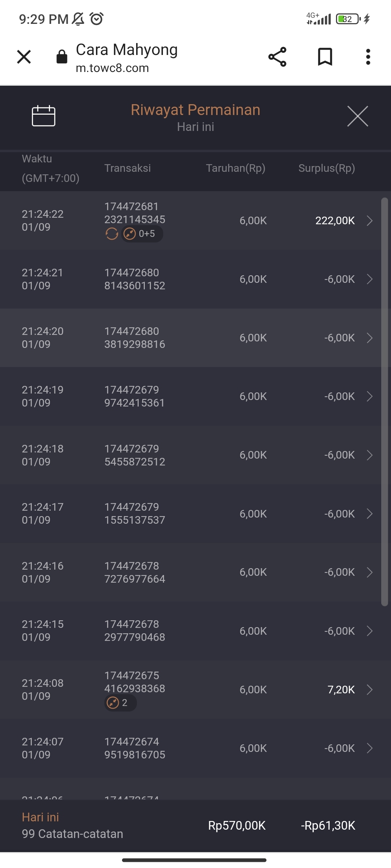Tap the scatter badge showing 2

pos(120,703)
